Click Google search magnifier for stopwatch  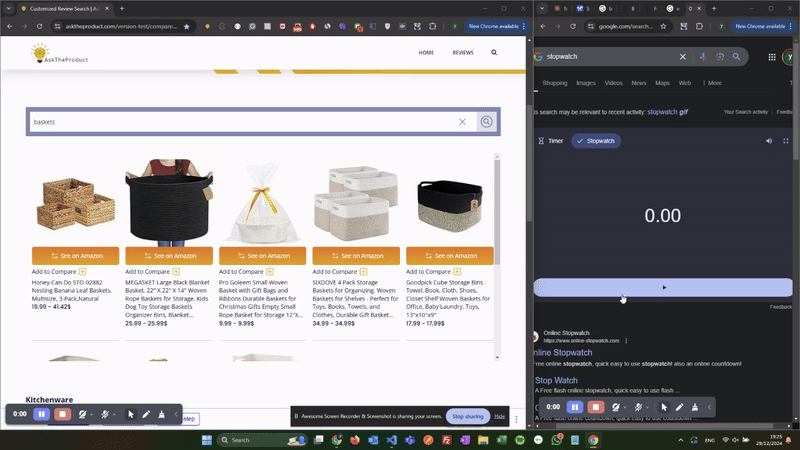(x=736, y=57)
